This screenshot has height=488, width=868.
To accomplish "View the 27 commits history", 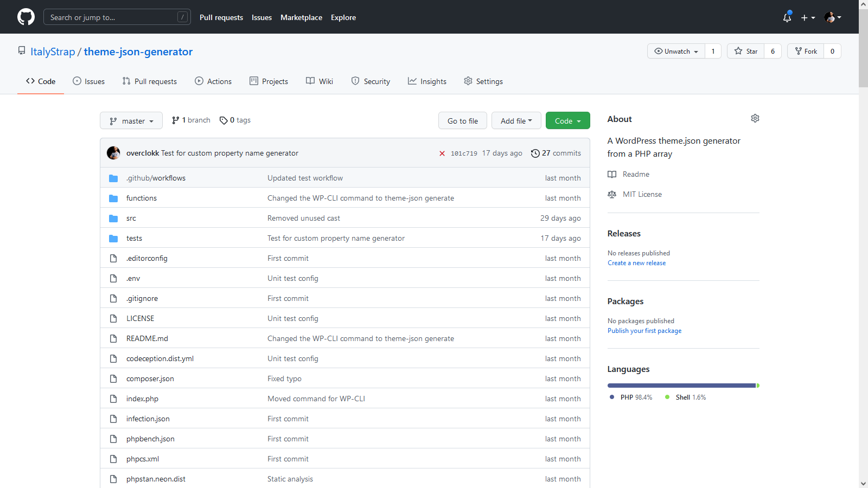I will [x=556, y=153].
